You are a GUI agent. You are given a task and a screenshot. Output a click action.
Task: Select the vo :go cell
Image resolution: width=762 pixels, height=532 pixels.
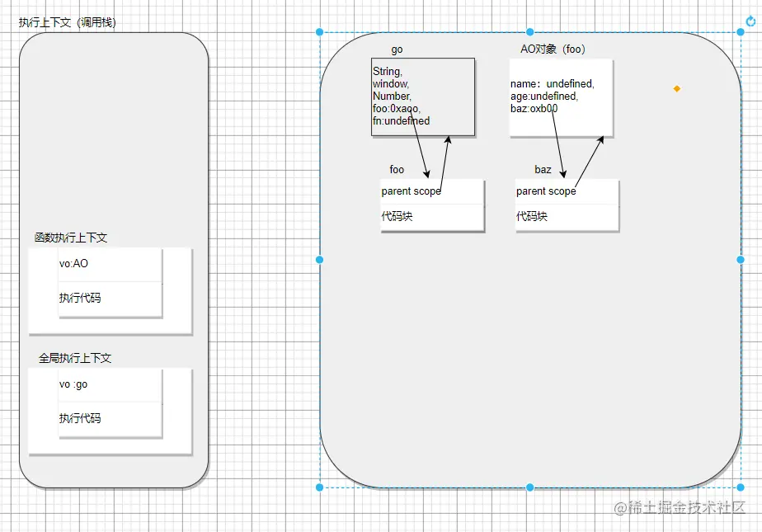pyautogui.click(x=110, y=385)
